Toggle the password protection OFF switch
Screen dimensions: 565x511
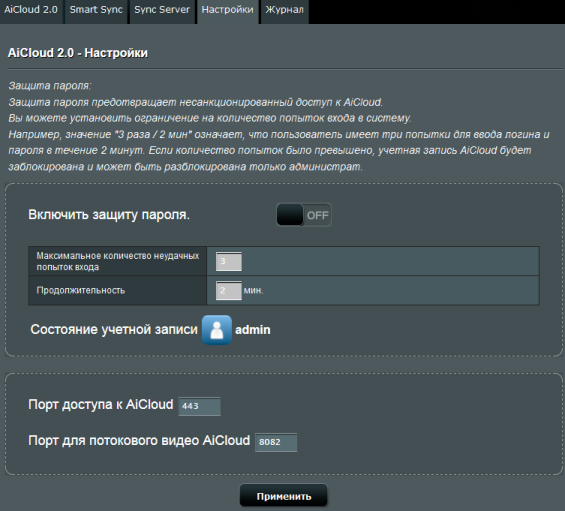coord(303,215)
